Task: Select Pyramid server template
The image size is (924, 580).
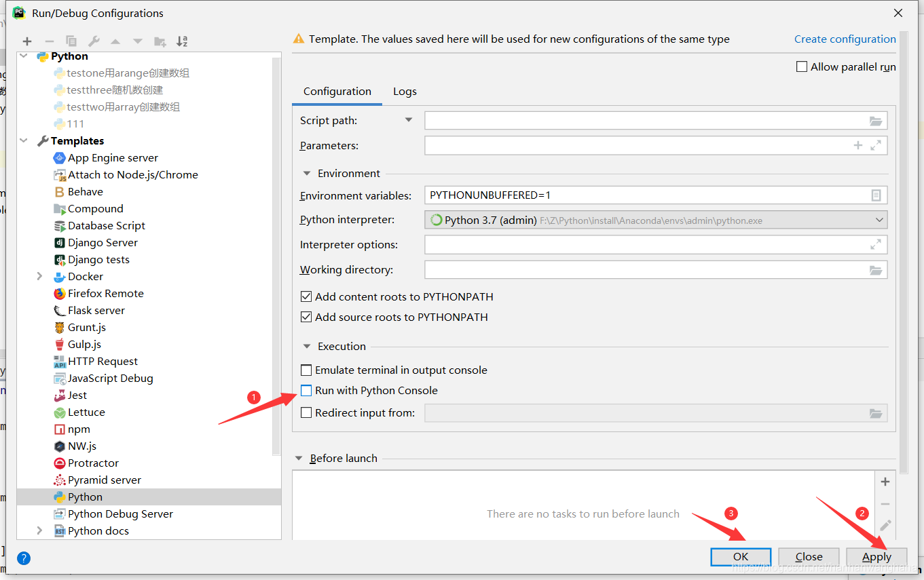Action: (x=97, y=480)
